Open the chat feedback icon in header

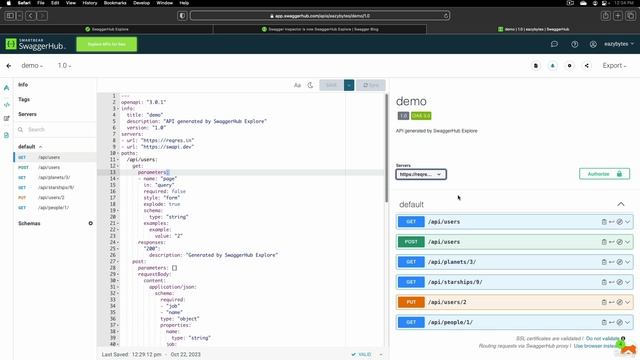click(x=554, y=44)
